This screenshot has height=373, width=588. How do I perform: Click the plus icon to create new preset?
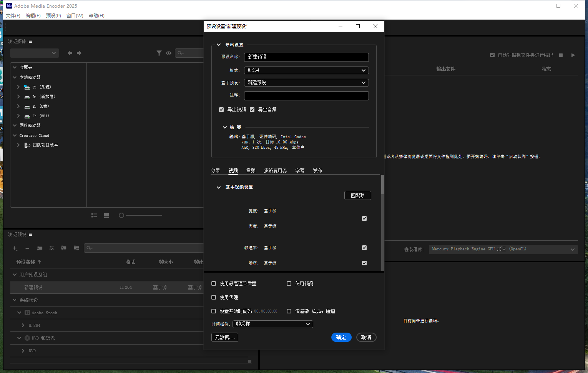(x=15, y=248)
